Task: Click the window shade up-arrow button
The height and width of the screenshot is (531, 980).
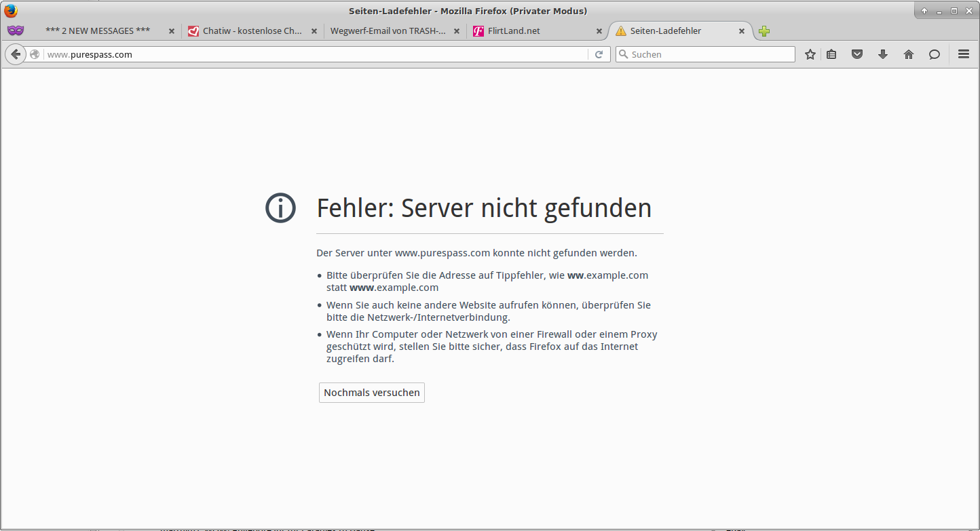Action: (924, 11)
